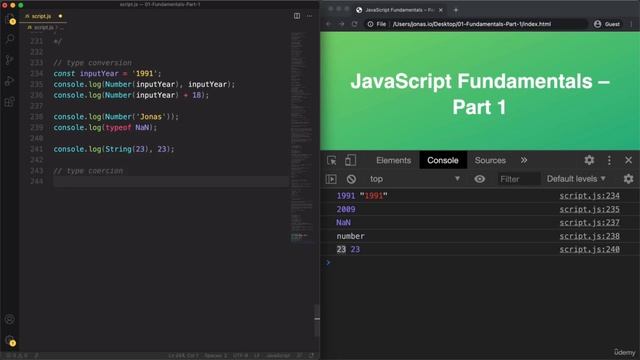The width and height of the screenshot is (640, 360).
Task: Open the Extensions view
Action: click(x=10, y=102)
